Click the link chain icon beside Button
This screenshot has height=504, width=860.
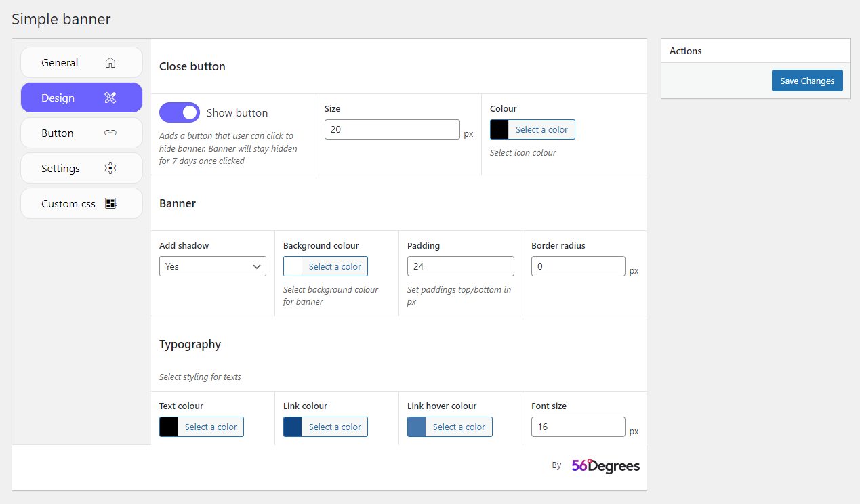click(110, 133)
